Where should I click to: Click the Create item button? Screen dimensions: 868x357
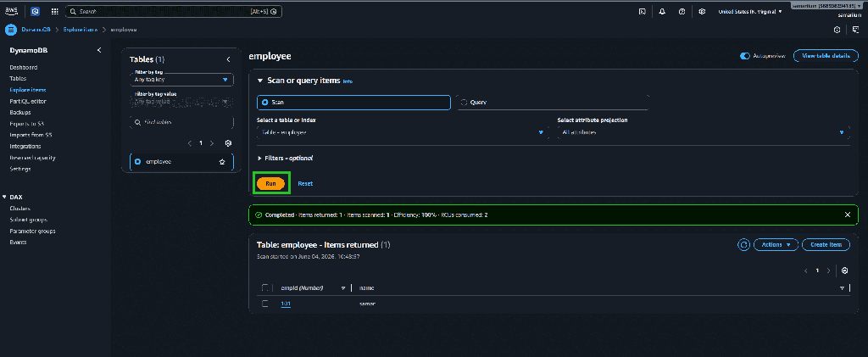point(826,244)
